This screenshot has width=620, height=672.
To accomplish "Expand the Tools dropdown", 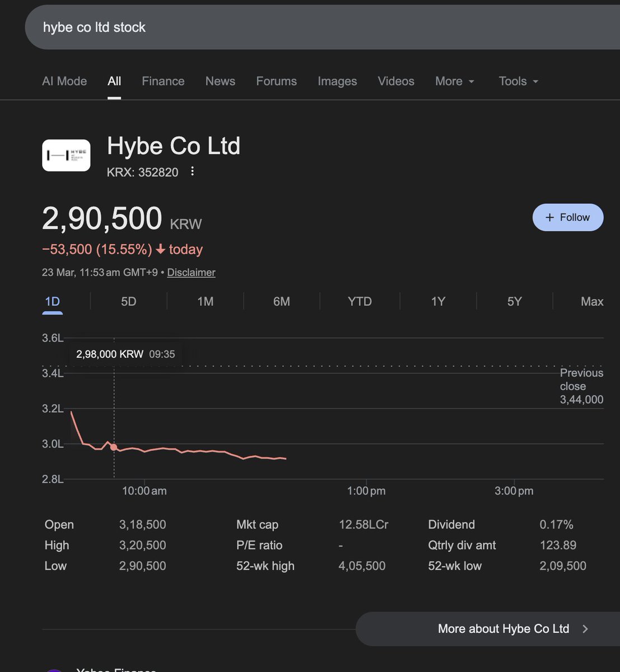I will click(519, 81).
